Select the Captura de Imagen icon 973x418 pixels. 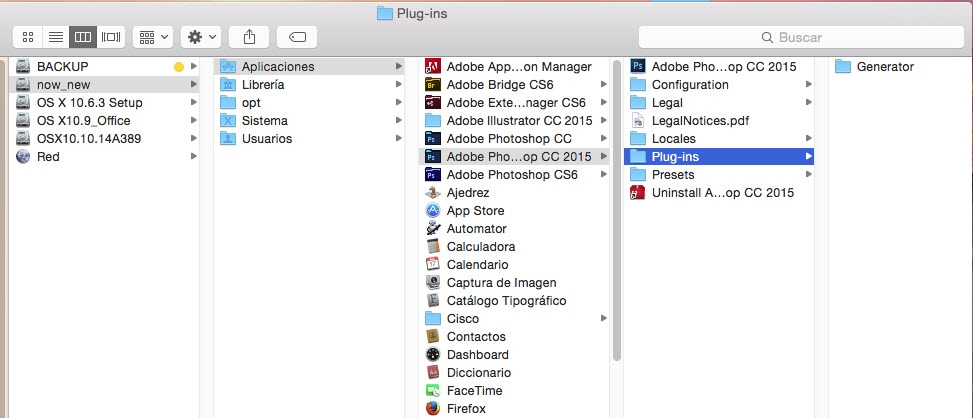(433, 282)
